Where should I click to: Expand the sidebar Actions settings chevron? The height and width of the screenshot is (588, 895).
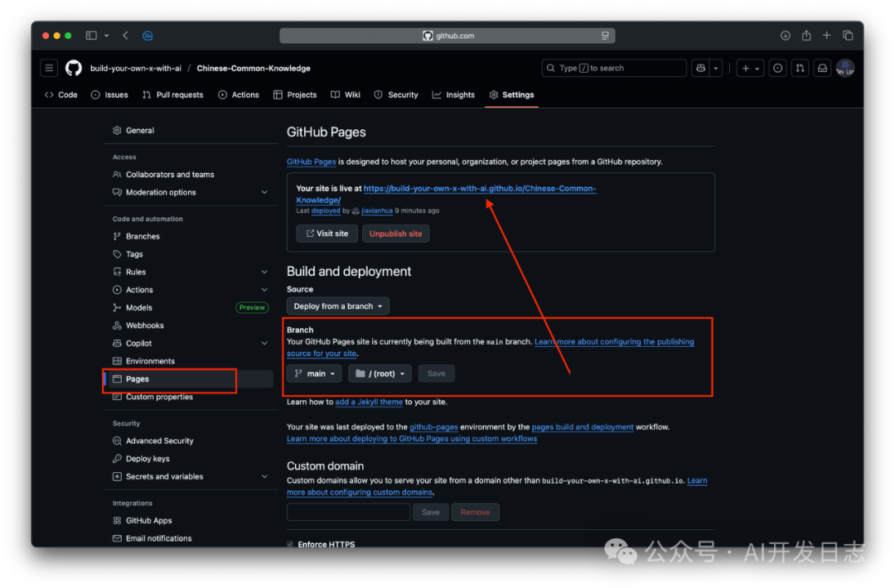coord(264,291)
